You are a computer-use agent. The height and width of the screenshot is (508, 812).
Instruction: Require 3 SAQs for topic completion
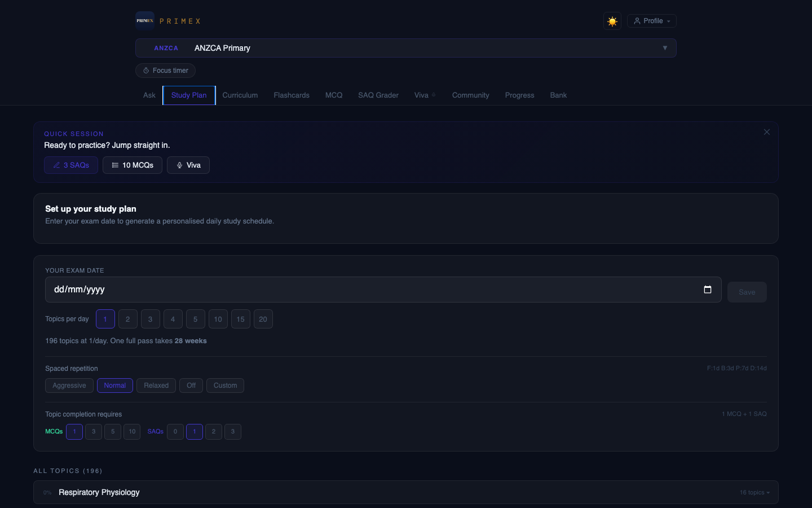[233, 432]
